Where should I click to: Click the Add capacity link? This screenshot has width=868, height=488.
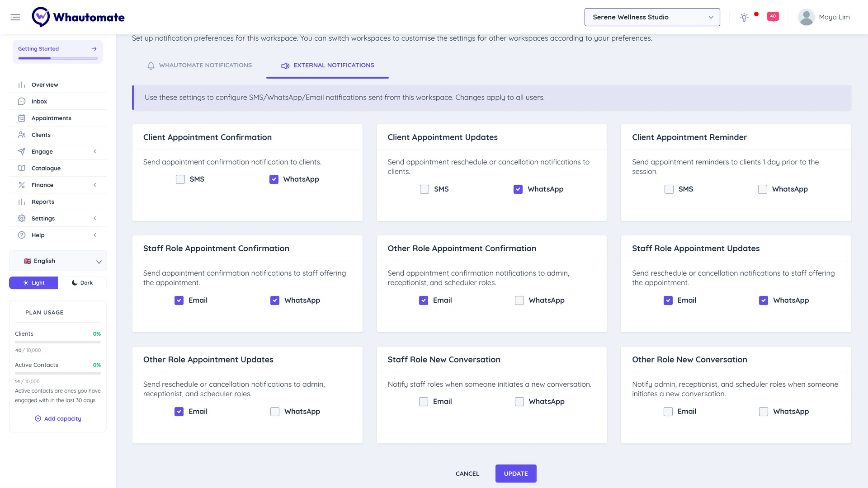tap(58, 419)
